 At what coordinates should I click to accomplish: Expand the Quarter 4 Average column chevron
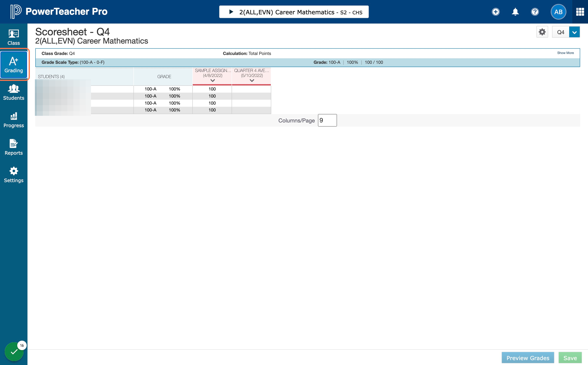click(252, 81)
